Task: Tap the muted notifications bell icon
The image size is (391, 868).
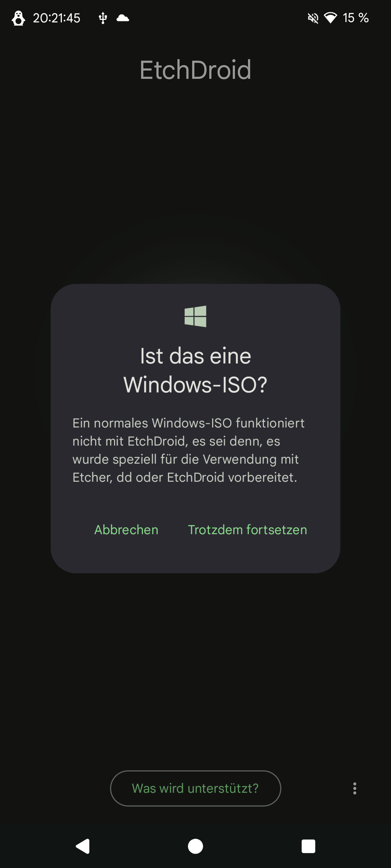Action: [313, 18]
